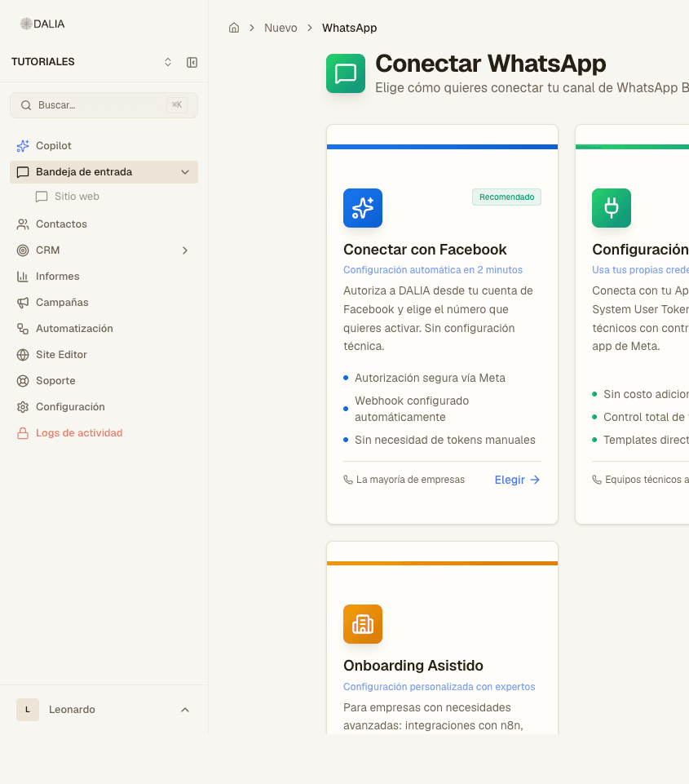Click the Configuración gear icon
The width and height of the screenshot is (689, 784).
click(x=23, y=406)
